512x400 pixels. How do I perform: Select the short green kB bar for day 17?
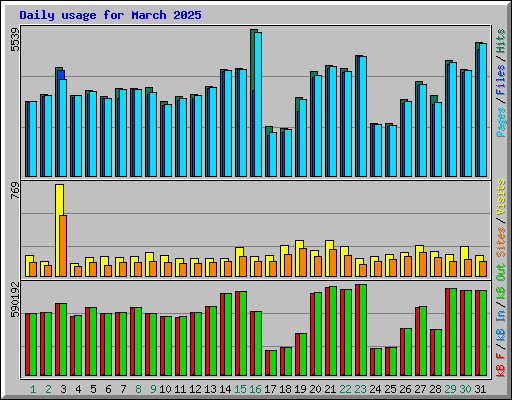pyautogui.click(x=273, y=363)
